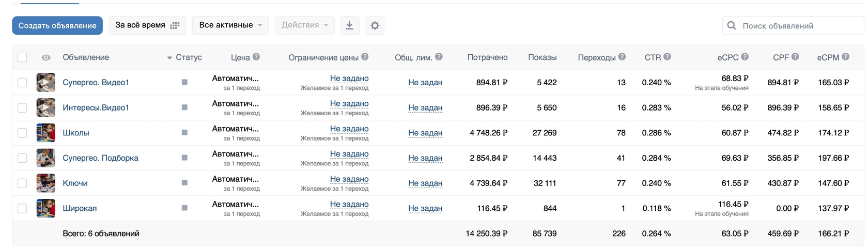Screen dimensions: 868x249
Task: Click status square icon for Суперегео. Подборка
Action: pos(184,158)
